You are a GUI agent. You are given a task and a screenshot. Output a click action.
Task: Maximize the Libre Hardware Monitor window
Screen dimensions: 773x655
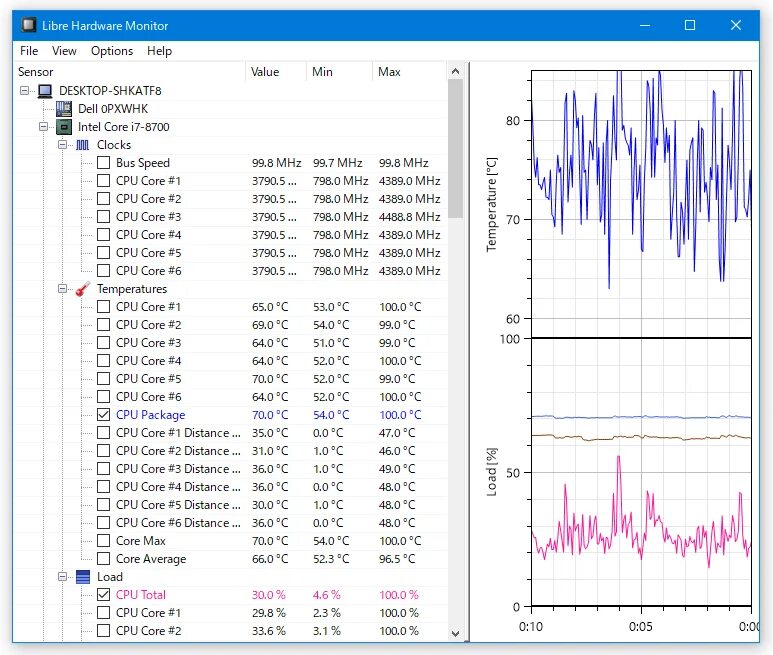pyautogui.click(x=690, y=25)
